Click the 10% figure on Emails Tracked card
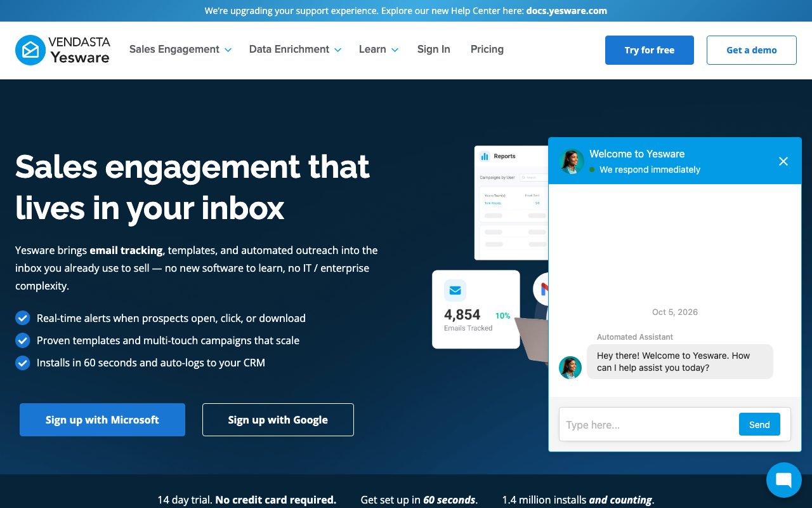This screenshot has height=508, width=812. pos(503,316)
